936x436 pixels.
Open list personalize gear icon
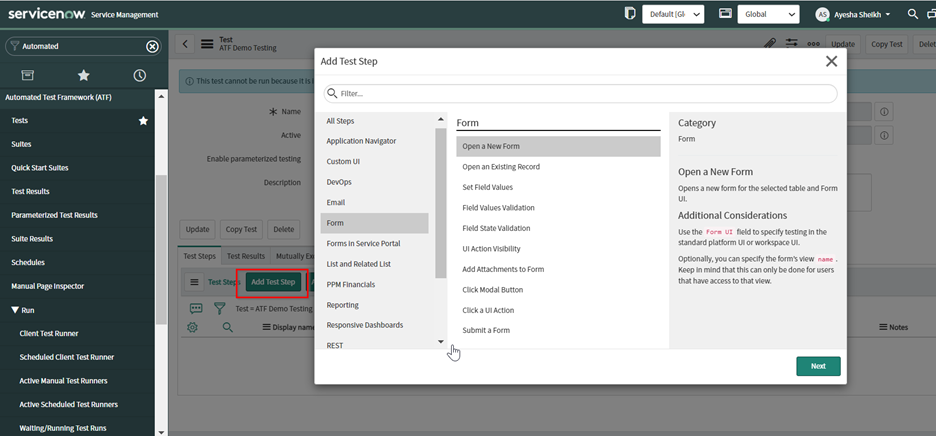coord(192,327)
